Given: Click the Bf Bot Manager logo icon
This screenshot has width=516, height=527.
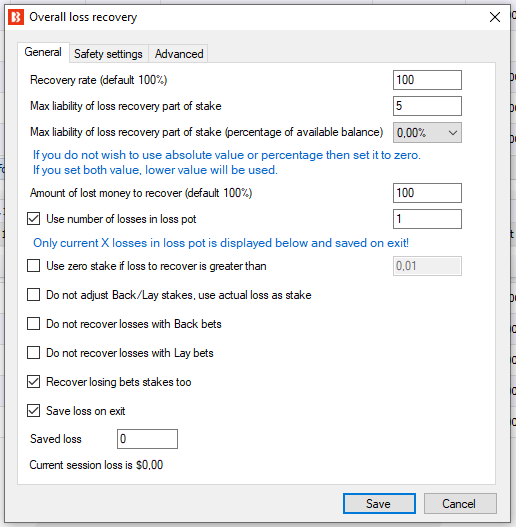Looking at the screenshot, I should click(16, 17).
